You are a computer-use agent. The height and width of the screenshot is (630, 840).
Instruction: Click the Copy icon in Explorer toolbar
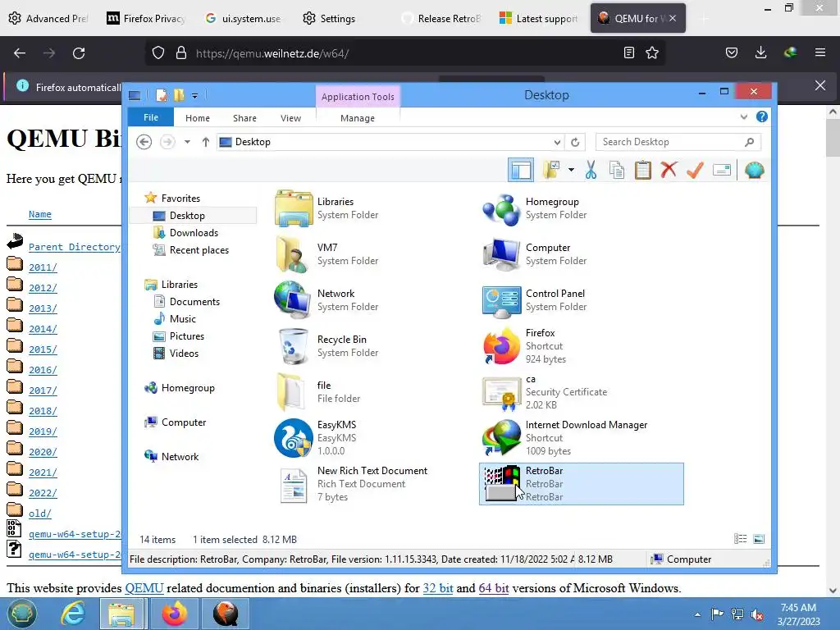click(617, 171)
